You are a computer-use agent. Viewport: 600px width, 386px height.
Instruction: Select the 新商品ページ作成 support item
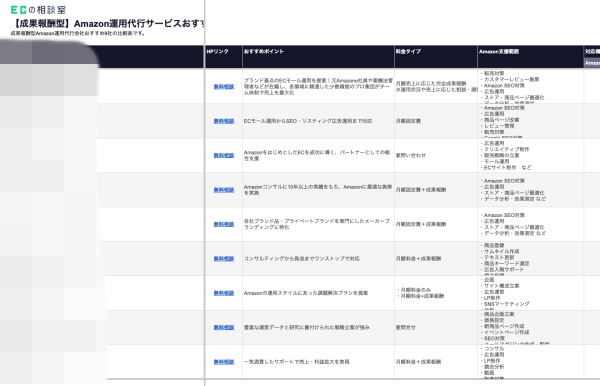point(502,326)
